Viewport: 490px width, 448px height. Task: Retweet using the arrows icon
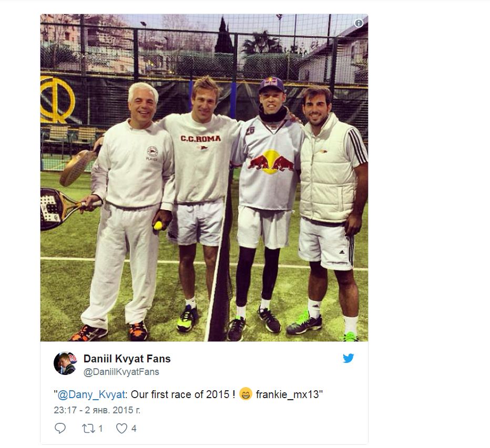tap(88, 429)
